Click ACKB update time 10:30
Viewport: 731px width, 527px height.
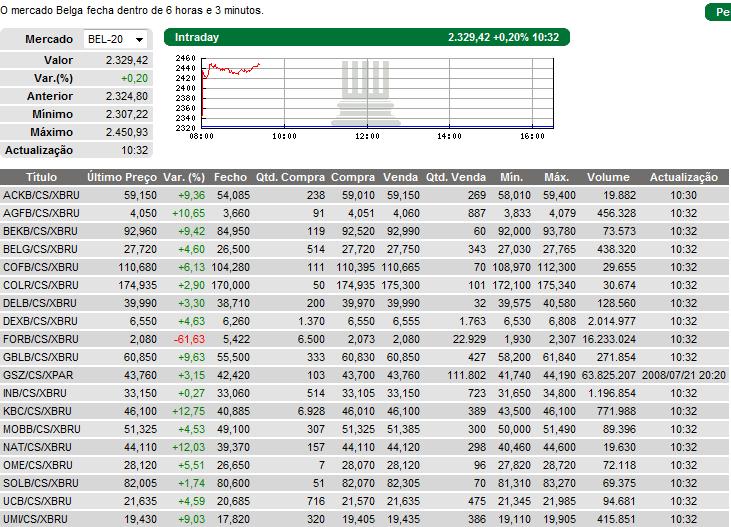point(683,195)
